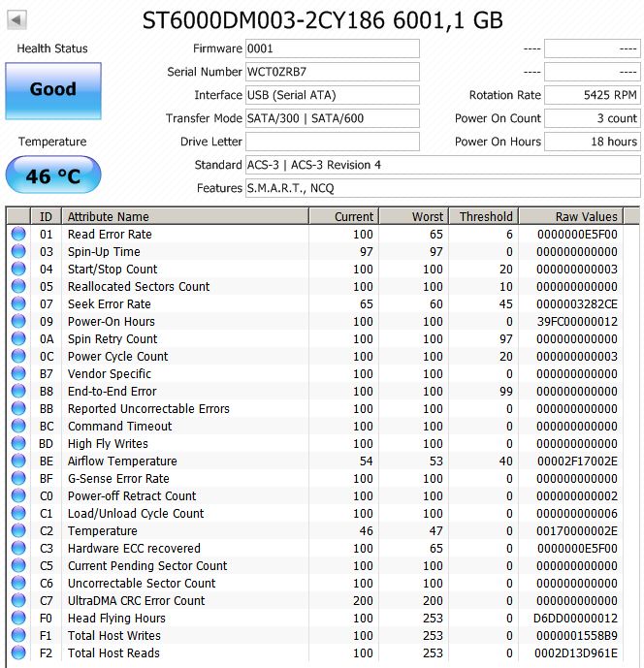Screen dimensions: 644x668
Task: Click status icon for Spin-Up Time
Action: coord(18,251)
